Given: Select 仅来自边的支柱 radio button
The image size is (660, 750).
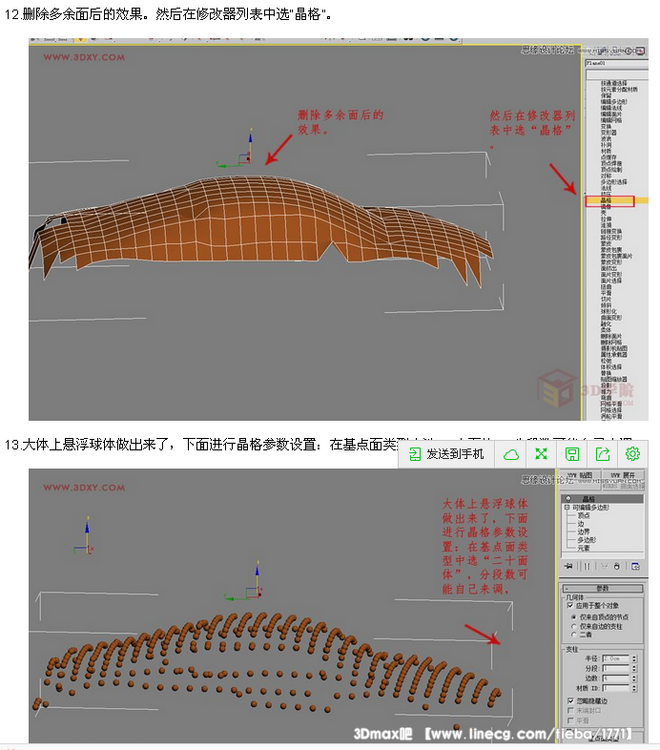Looking at the screenshot, I should point(572,625).
